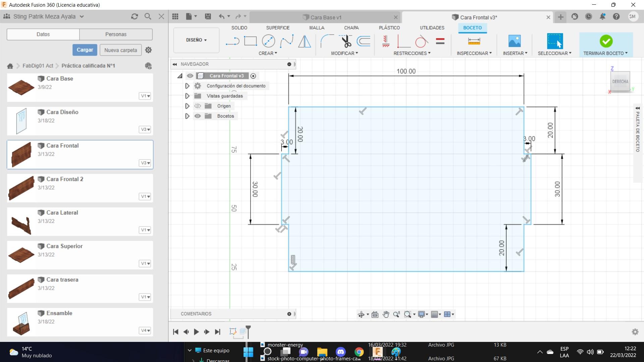Switch to the SUPERFICIE ribbon tab

pos(278,28)
